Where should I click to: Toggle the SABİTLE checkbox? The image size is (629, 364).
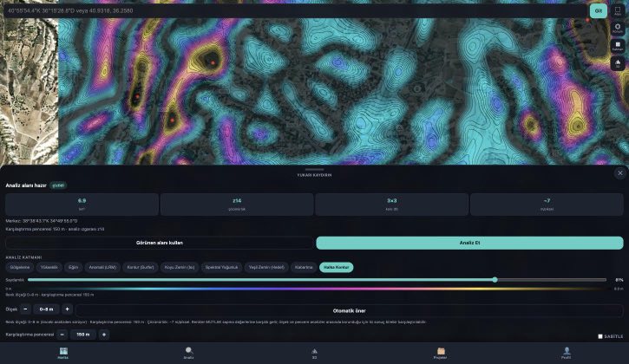[x=600, y=336]
